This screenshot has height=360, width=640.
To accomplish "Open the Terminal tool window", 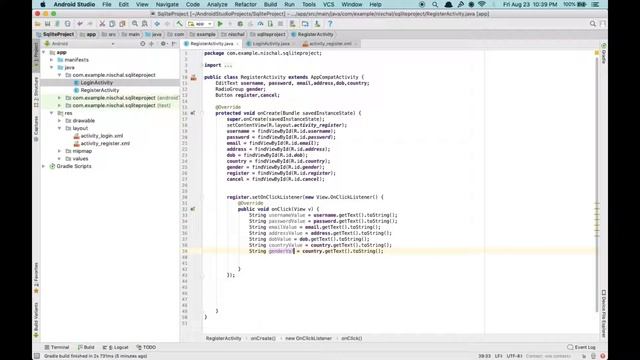I will coord(57,347).
